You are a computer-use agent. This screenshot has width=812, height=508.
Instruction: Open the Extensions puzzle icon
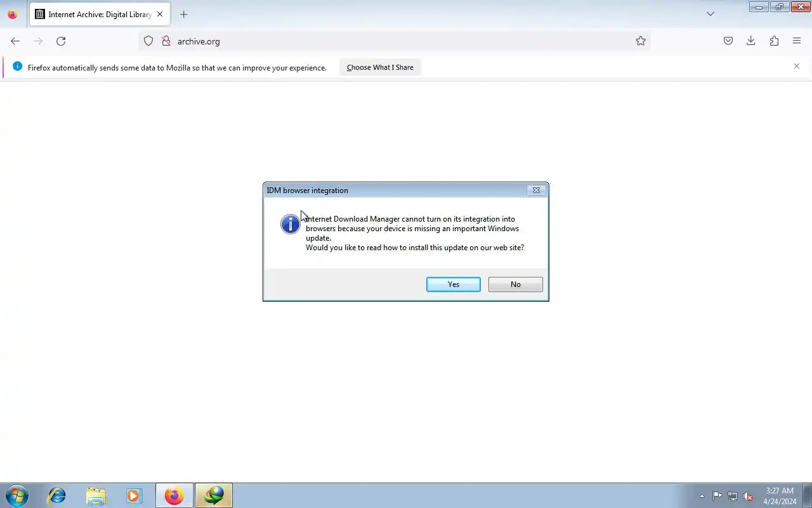click(774, 41)
